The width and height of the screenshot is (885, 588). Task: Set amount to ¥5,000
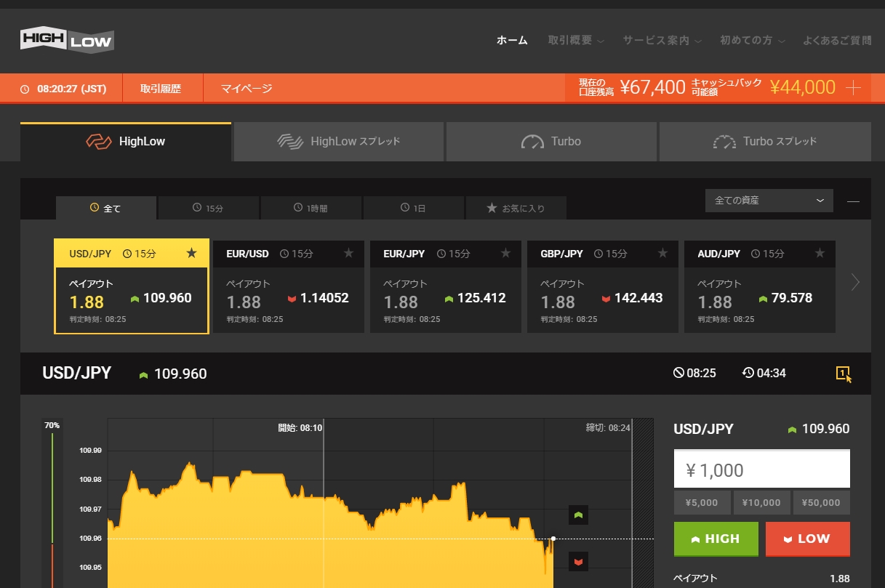(x=702, y=503)
